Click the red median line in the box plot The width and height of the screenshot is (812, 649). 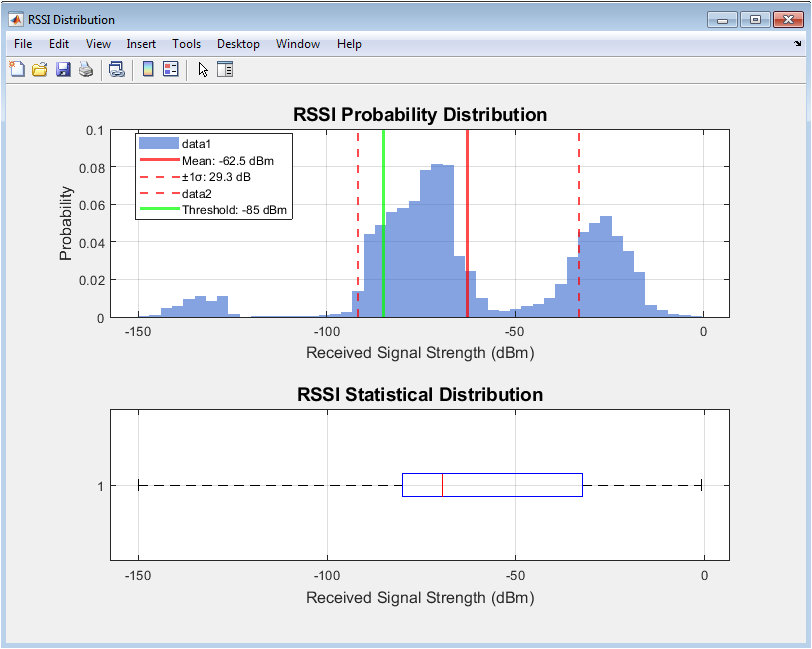point(442,485)
